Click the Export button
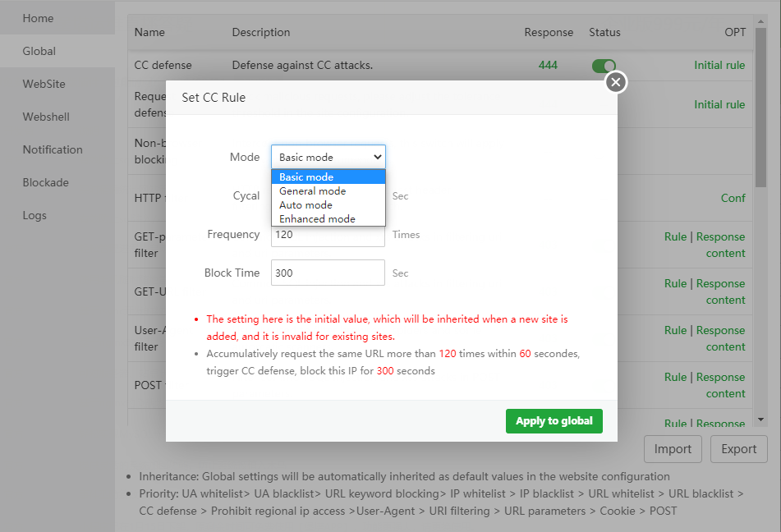 [738, 449]
